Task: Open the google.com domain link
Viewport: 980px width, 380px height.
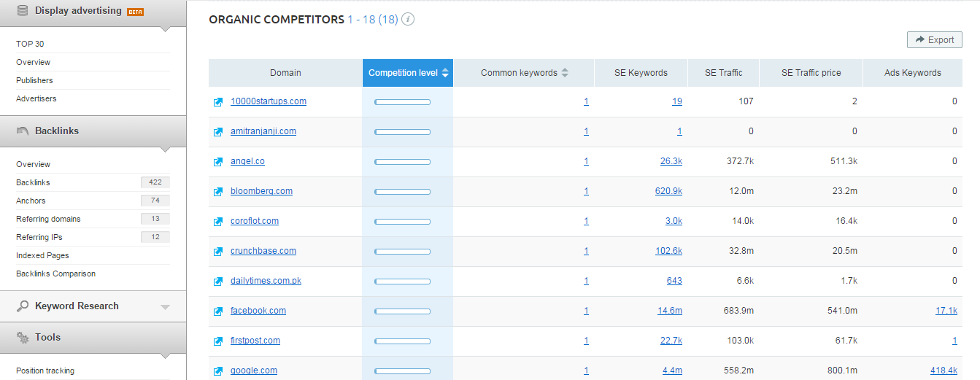Action: [x=254, y=371]
